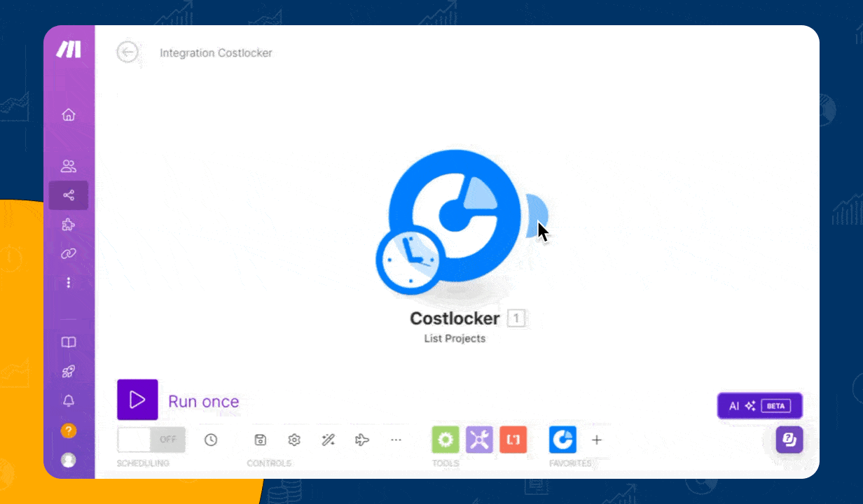Click the save scenario disk icon
The height and width of the screenshot is (504, 863).
coord(260,440)
